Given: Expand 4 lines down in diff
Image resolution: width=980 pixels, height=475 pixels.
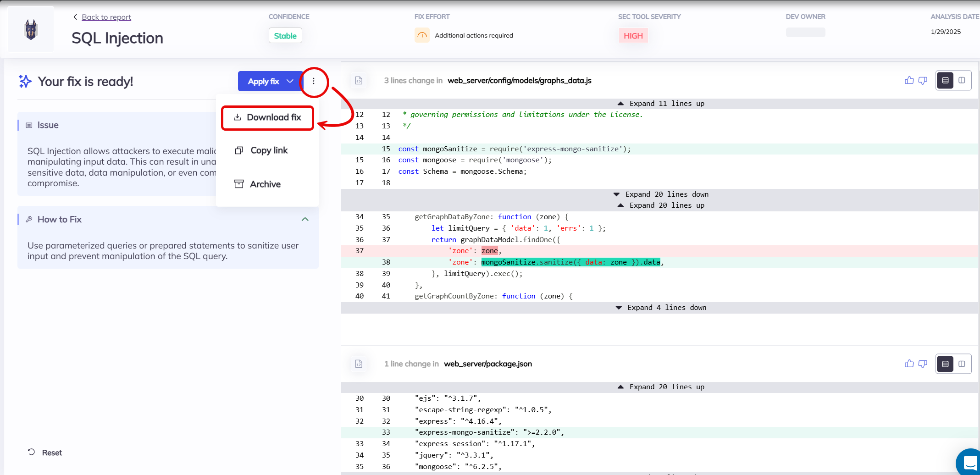Looking at the screenshot, I should coord(660,308).
